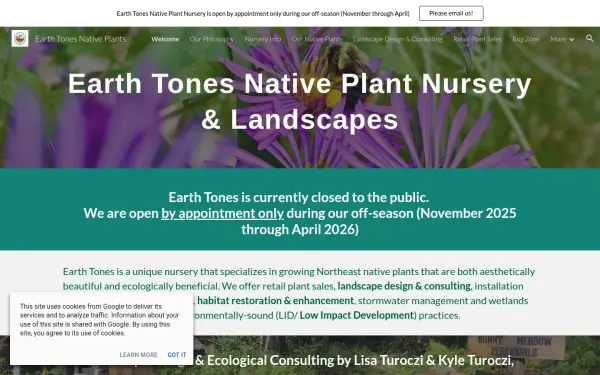
Task: Select Our Native Plants menu item
Action: 317,39
